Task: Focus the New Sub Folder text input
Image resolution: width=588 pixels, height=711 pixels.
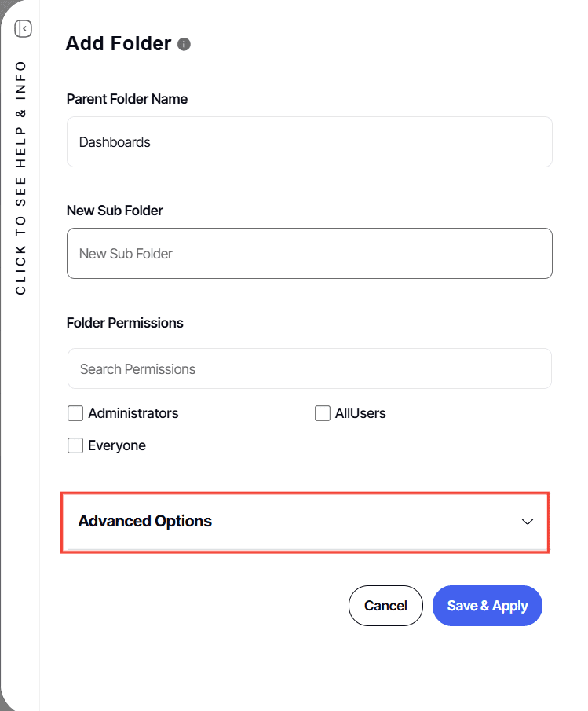Action: pyautogui.click(x=309, y=254)
